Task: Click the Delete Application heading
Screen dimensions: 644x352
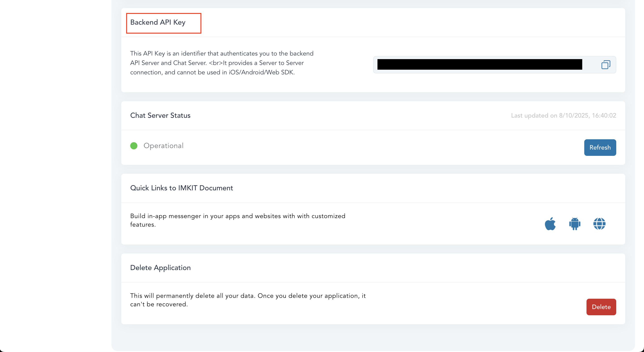Action: click(160, 268)
